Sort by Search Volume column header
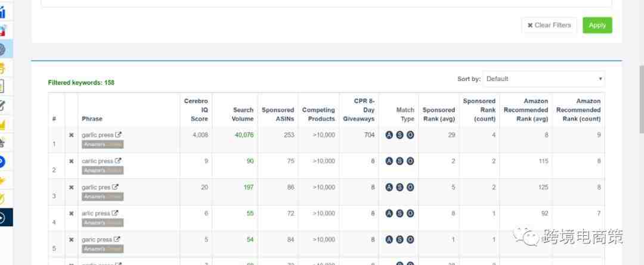 point(242,114)
